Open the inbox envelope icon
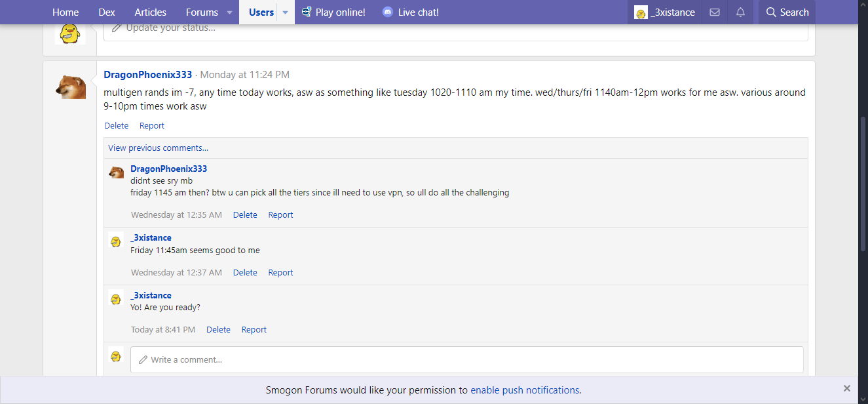Screen dimensions: 868x404 [x=715, y=12]
